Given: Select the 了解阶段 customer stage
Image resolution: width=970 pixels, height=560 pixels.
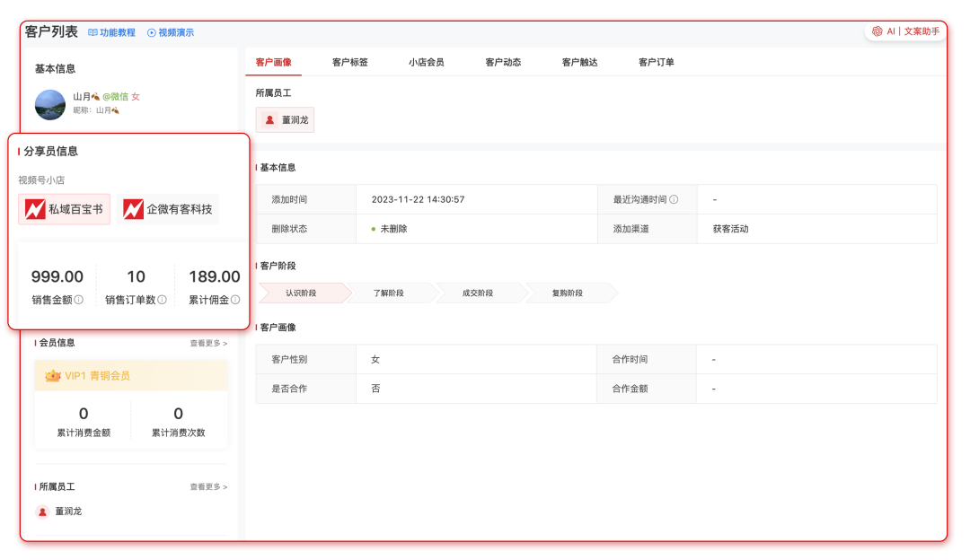Looking at the screenshot, I should pyautogui.click(x=388, y=293).
